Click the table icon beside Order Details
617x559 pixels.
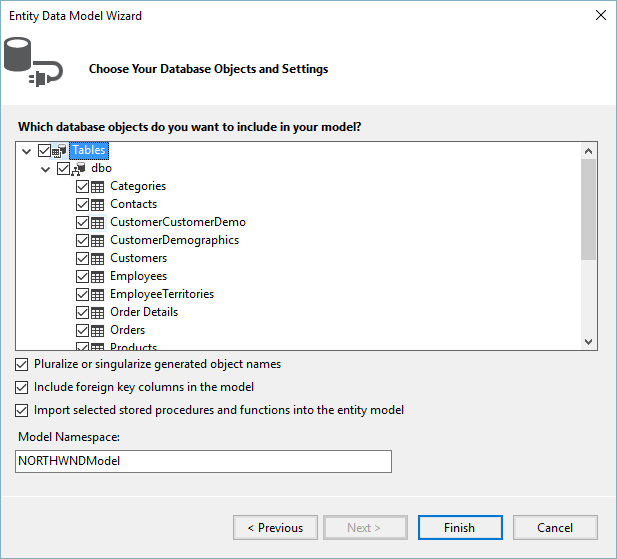98,312
